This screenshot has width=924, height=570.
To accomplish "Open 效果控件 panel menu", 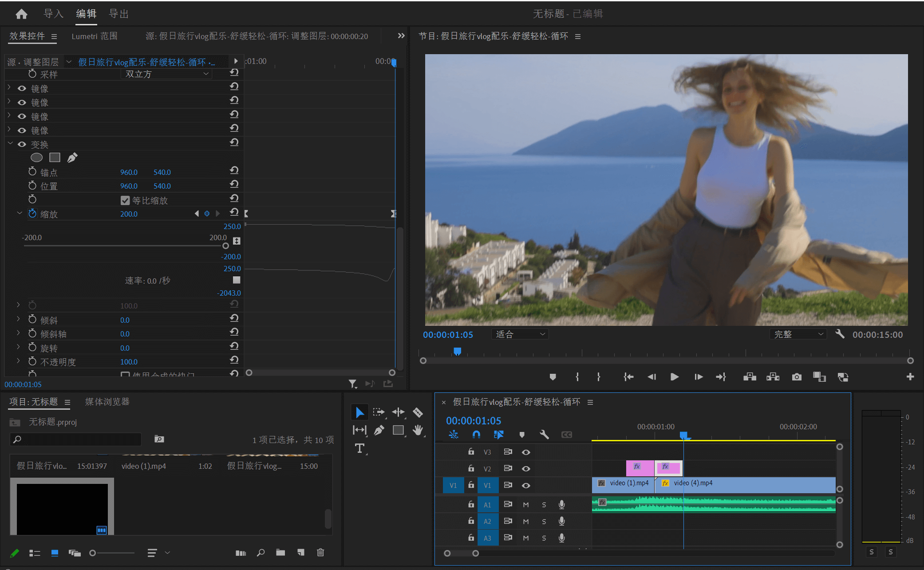I will pyautogui.click(x=54, y=36).
